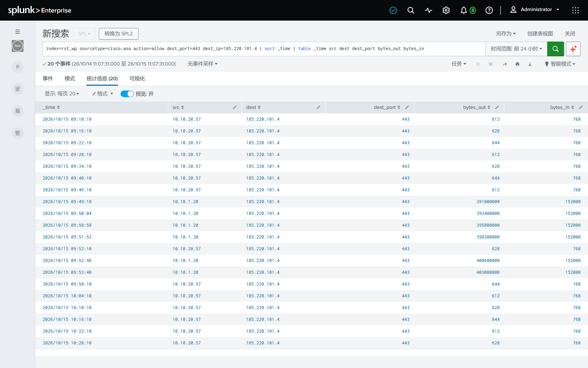
Task: Open the notifications bell
Action: click(x=464, y=10)
